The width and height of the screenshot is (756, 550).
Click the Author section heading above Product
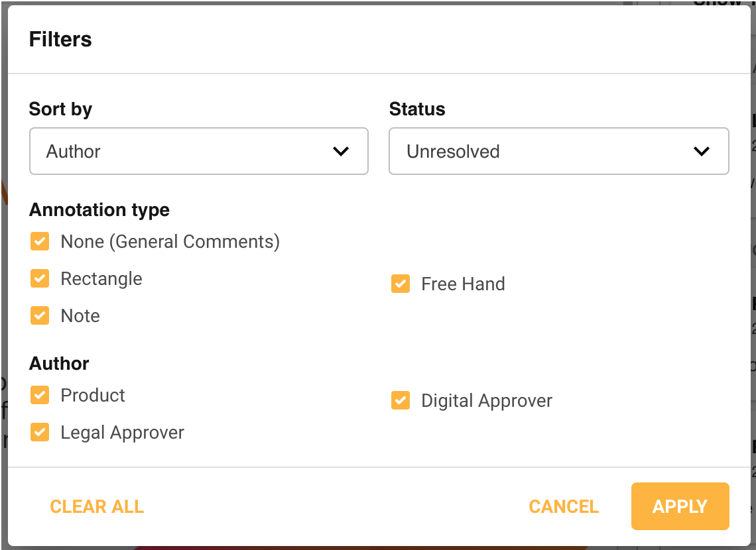(59, 363)
